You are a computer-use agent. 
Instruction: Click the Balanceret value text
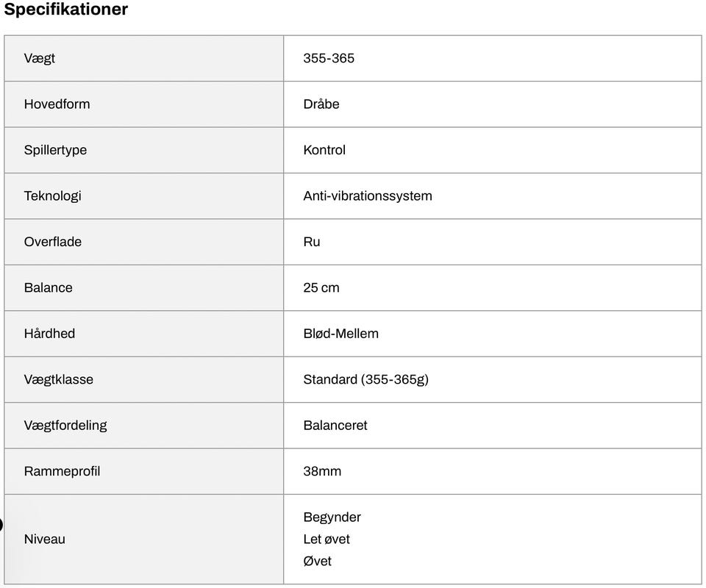point(335,425)
